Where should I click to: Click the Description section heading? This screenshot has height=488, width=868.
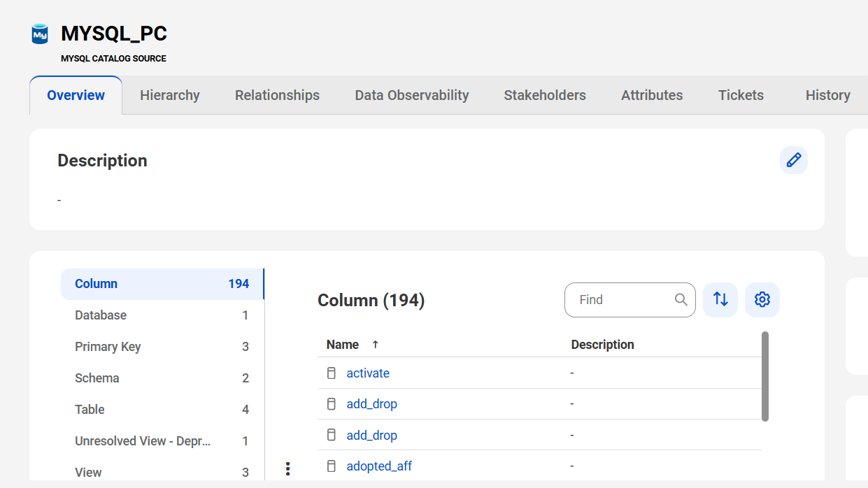point(102,160)
